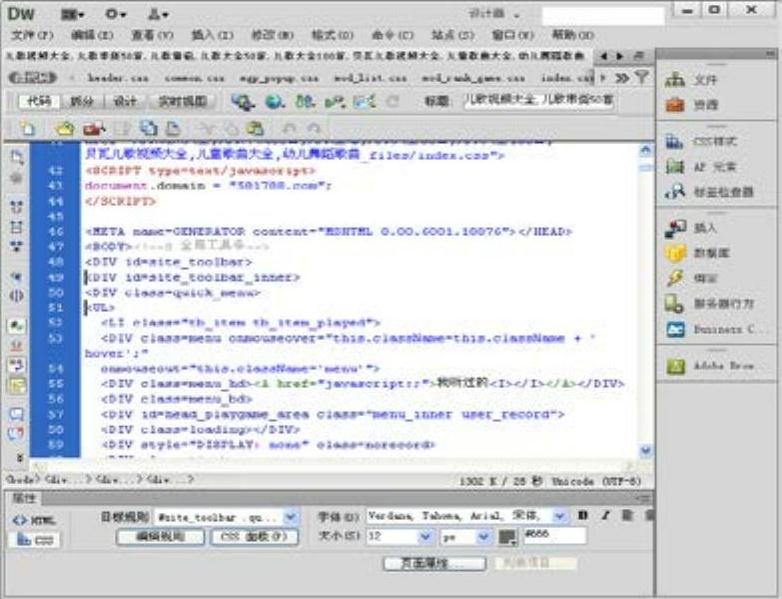Click the 标题 title input field

(539, 101)
